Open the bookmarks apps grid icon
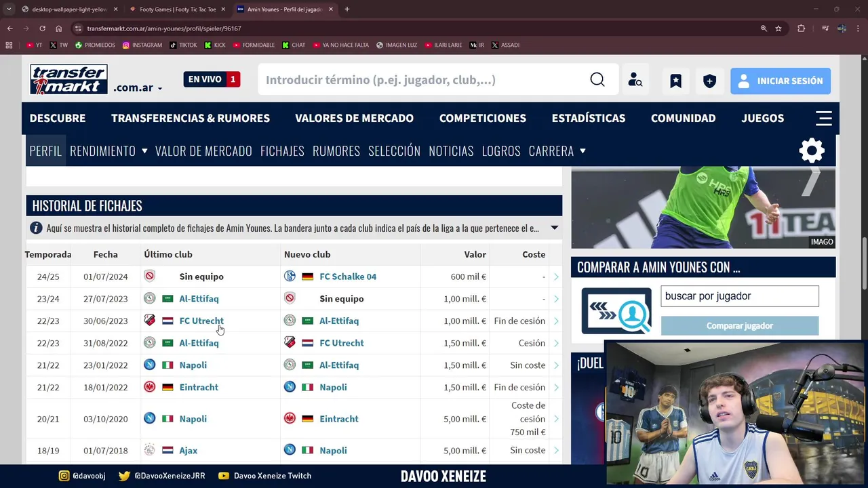 (9, 45)
